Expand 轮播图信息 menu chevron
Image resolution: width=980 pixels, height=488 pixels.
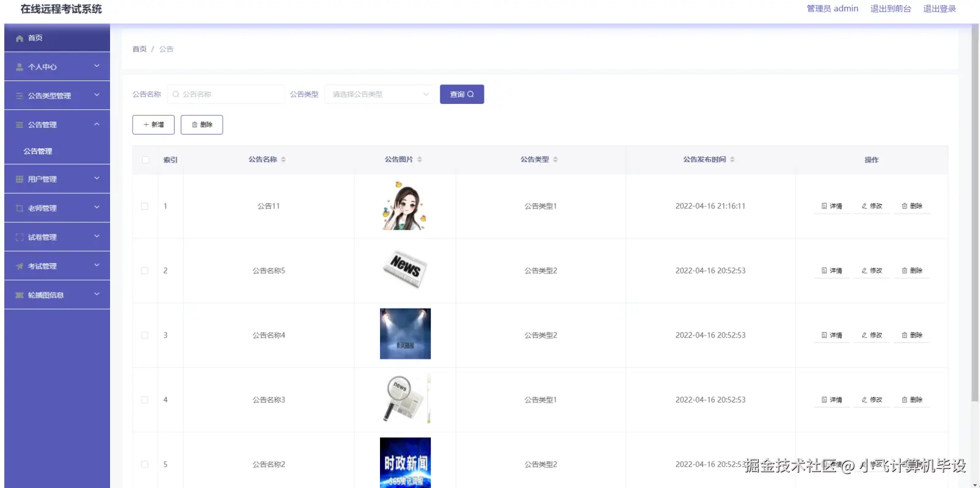click(x=97, y=294)
